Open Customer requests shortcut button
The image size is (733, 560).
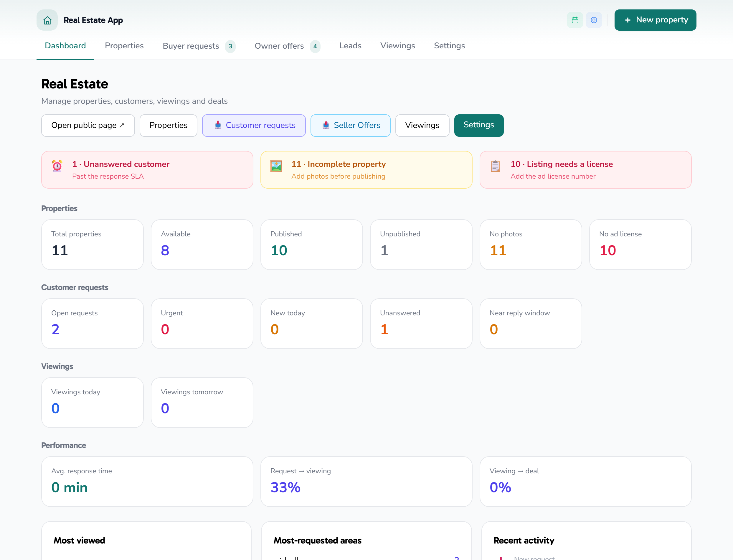(254, 125)
